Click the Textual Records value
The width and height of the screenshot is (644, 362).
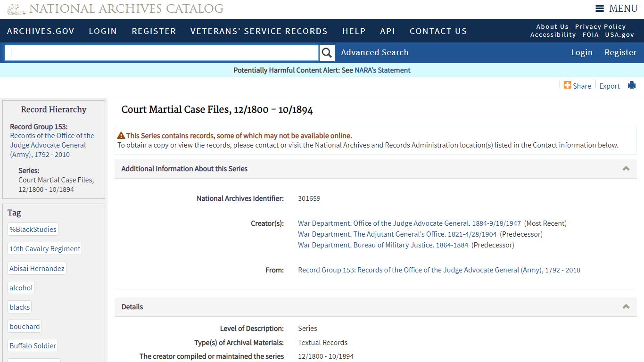323,343
